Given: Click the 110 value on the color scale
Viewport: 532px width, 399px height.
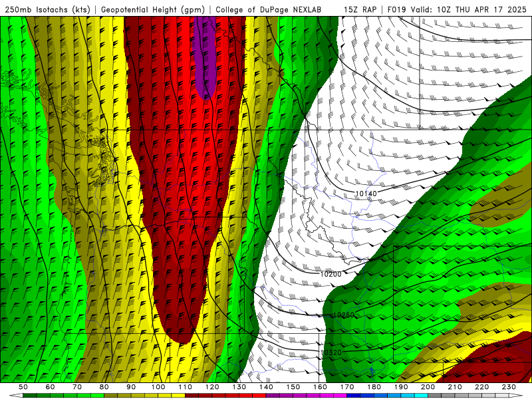Looking at the screenshot, I should [186, 387].
